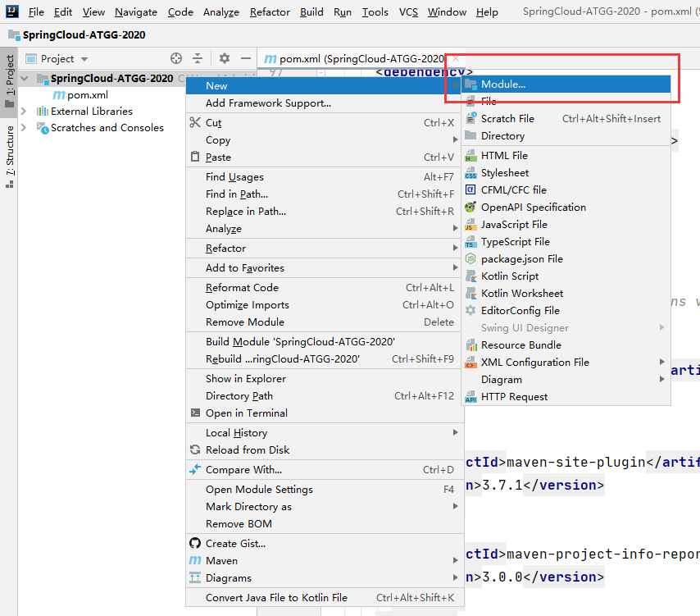Click the locate/scroll-from-source target icon
The image size is (700, 616).
(176, 58)
